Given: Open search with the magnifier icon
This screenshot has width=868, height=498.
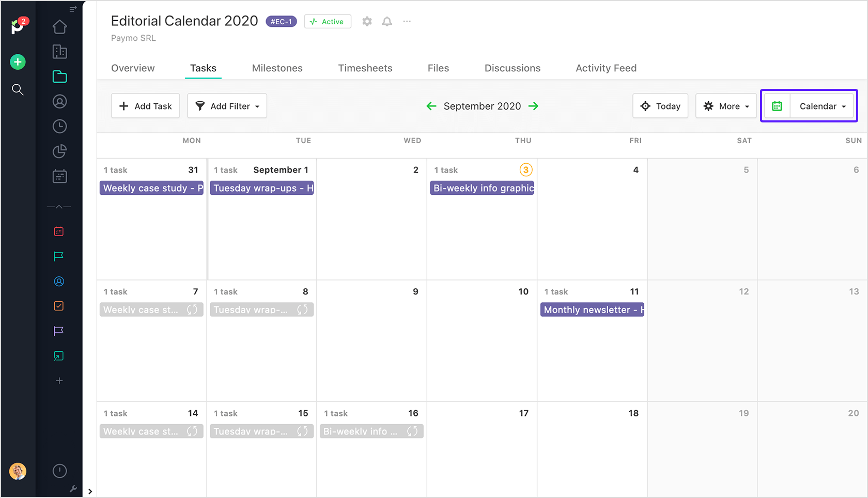Looking at the screenshot, I should [x=18, y=90].
